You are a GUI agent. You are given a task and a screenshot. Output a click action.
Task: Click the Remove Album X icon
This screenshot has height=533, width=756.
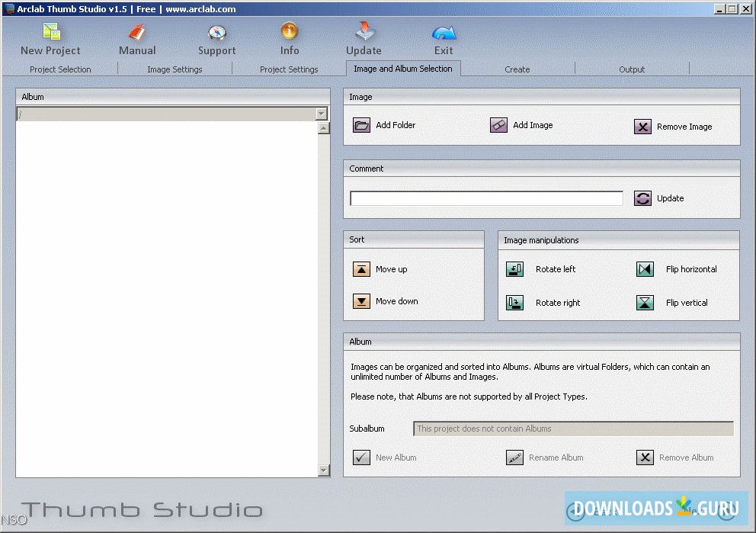(645, 458)
